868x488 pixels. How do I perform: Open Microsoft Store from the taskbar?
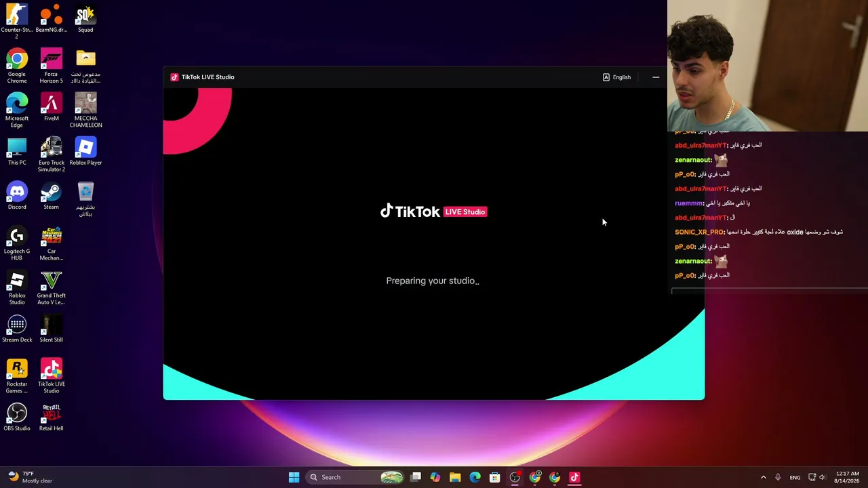pos(495,477)
